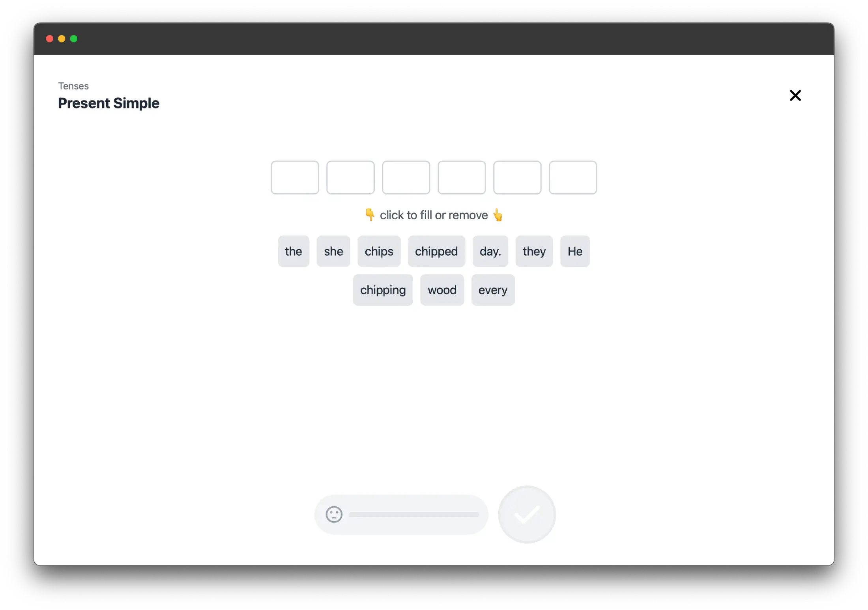Click the 'Present Simple' section header

[108, 103]
